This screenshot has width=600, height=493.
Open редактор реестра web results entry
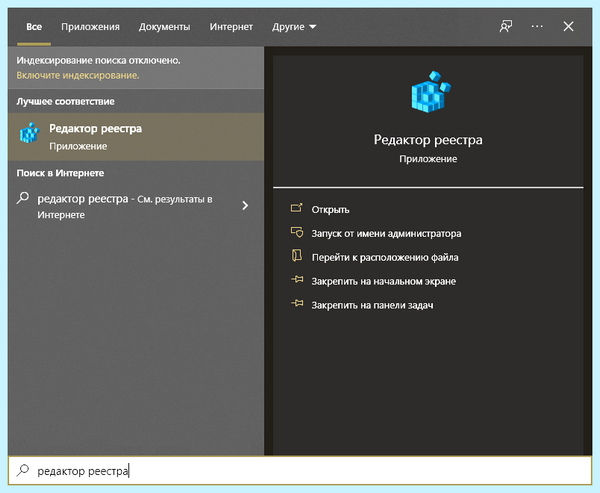[x=136, y=206]
